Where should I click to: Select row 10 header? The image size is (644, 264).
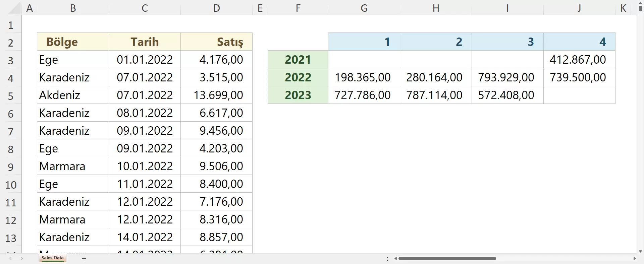[x=11, y=185]
